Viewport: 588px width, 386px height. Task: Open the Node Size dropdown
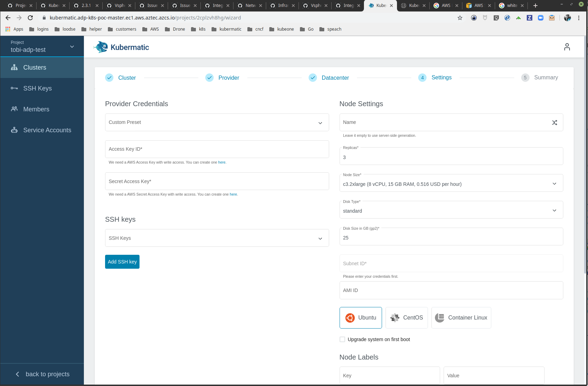(451, 183)
